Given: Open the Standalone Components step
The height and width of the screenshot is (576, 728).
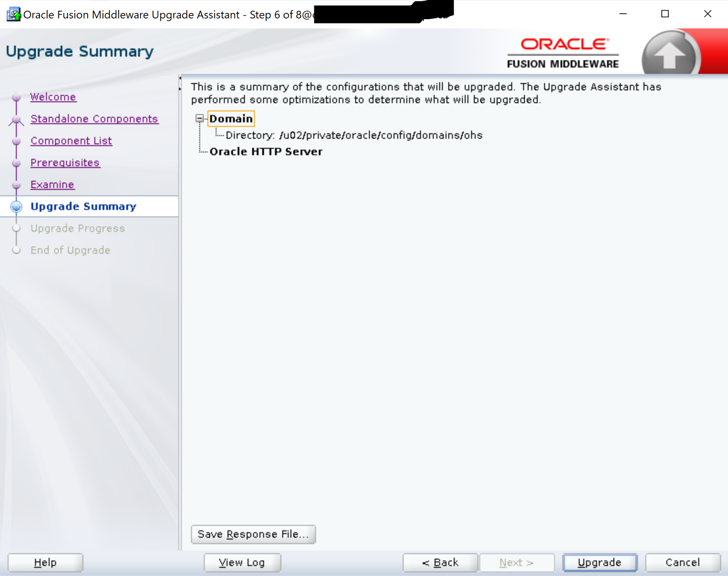Looking at the screenshot, I should [94, 119].
